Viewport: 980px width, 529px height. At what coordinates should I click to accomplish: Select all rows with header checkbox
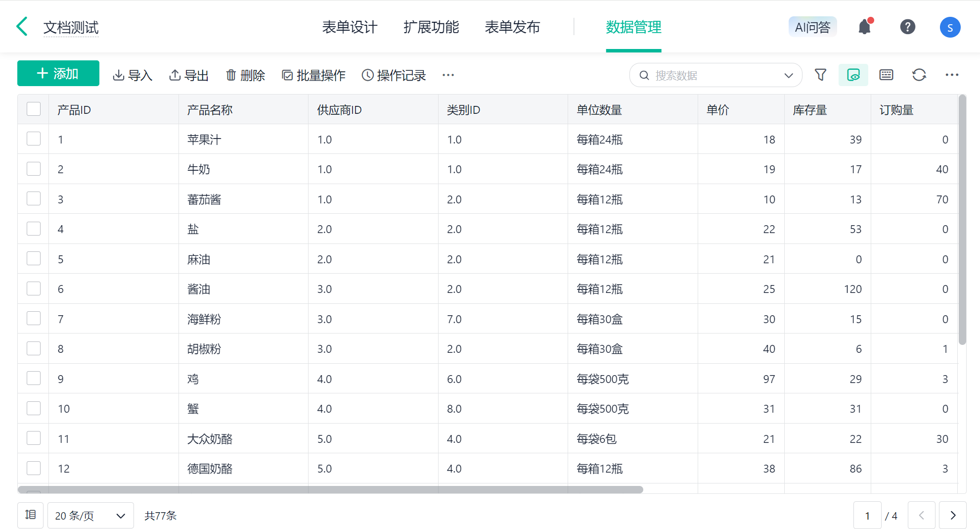[x=34, y=109]
